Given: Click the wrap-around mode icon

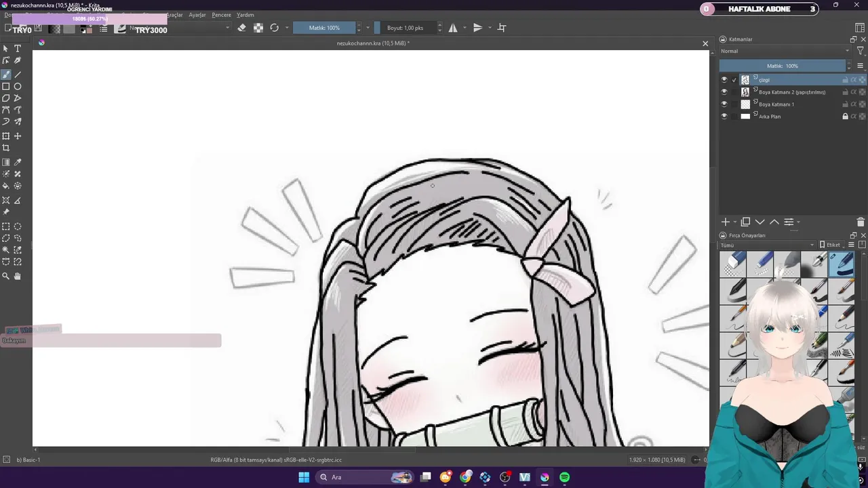Looking at the screenshot, I should point(502,28).
